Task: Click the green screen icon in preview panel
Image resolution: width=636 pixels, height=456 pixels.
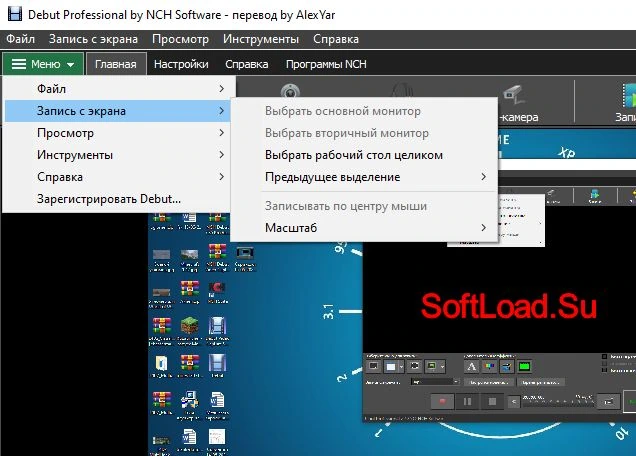Action: pos(524,367)
